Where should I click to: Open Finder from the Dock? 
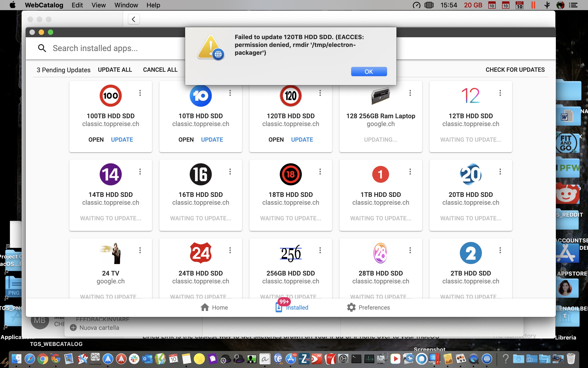[x=17, y=359]
